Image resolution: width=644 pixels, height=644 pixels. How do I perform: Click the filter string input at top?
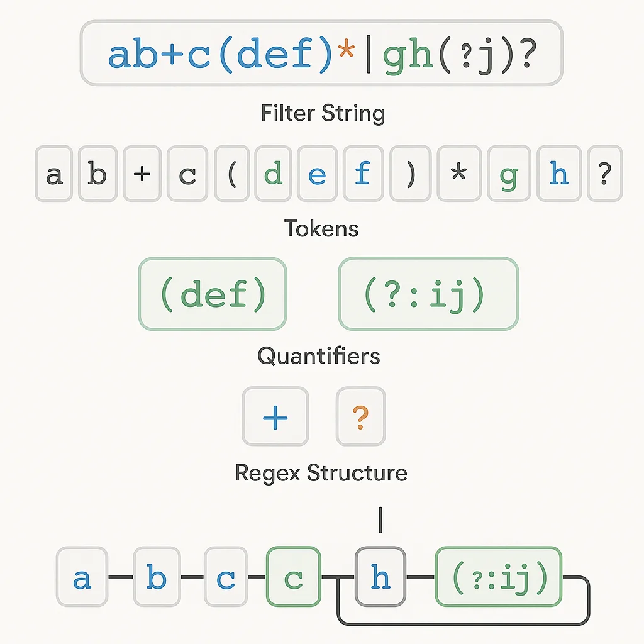[x=321, y=53]
